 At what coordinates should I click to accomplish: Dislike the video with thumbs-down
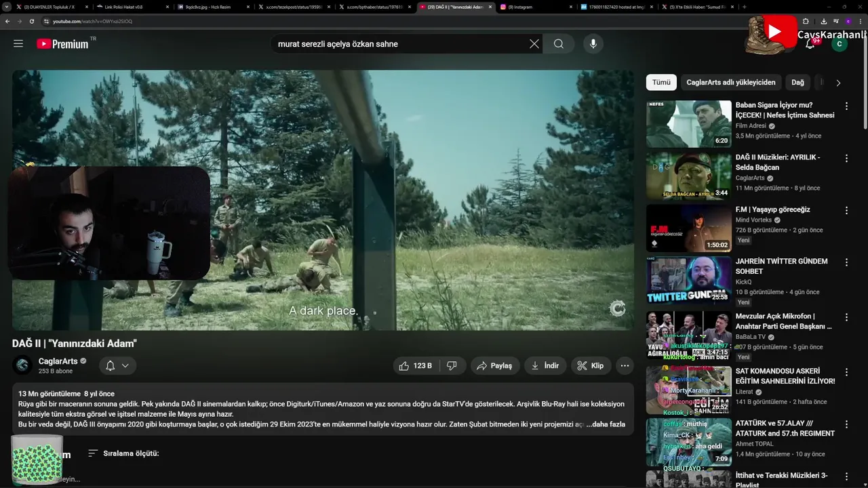[452, 366]
